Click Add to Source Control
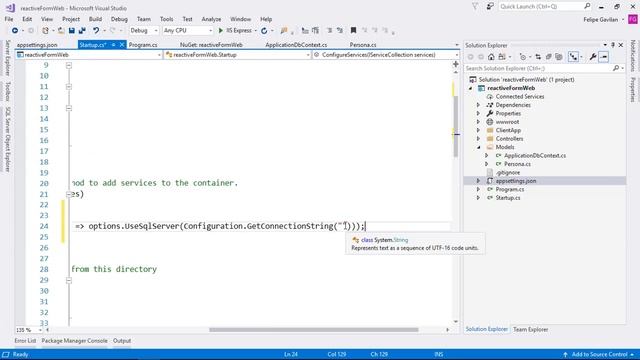640x360 pixels. click(x=599, y=354)
